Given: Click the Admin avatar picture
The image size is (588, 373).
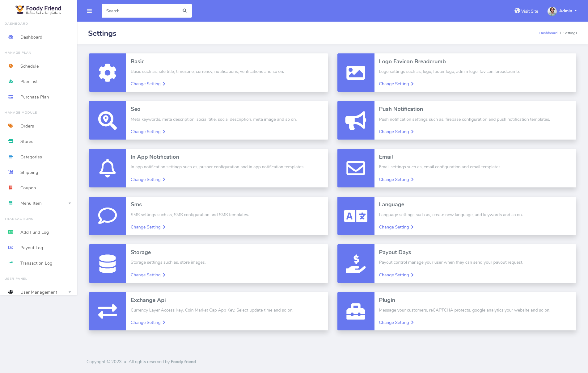Looking at the screenshot, I should coord(552,11).
